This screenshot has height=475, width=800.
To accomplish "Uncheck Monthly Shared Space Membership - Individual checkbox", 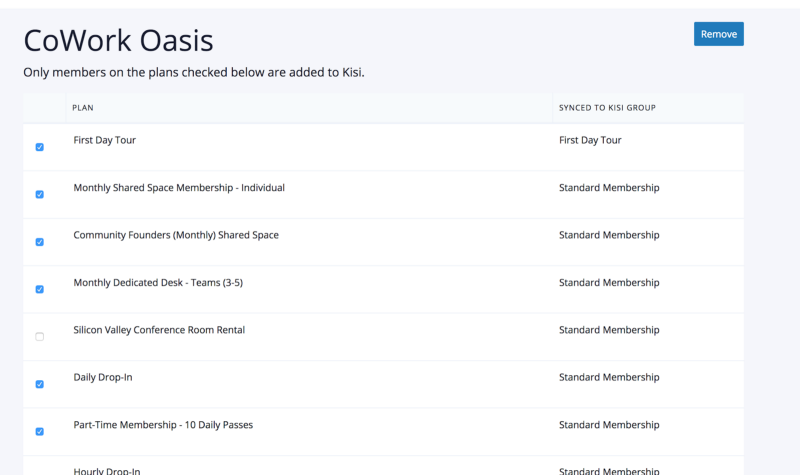I will (39, 194).
